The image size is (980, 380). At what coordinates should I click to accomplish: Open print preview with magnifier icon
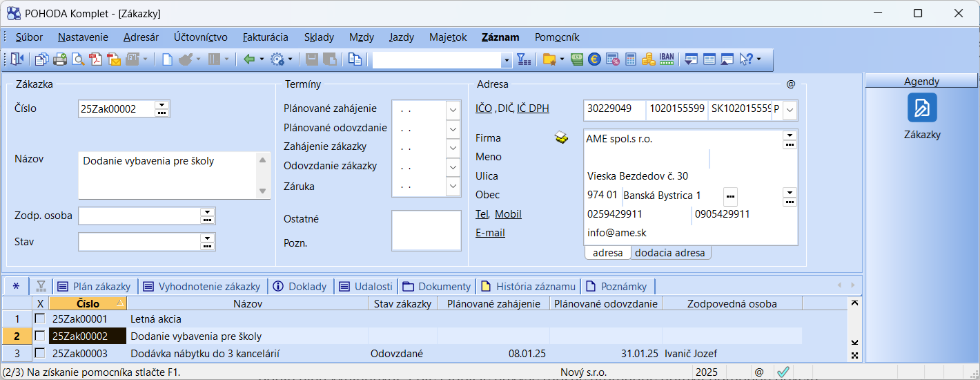pos(78,59)
